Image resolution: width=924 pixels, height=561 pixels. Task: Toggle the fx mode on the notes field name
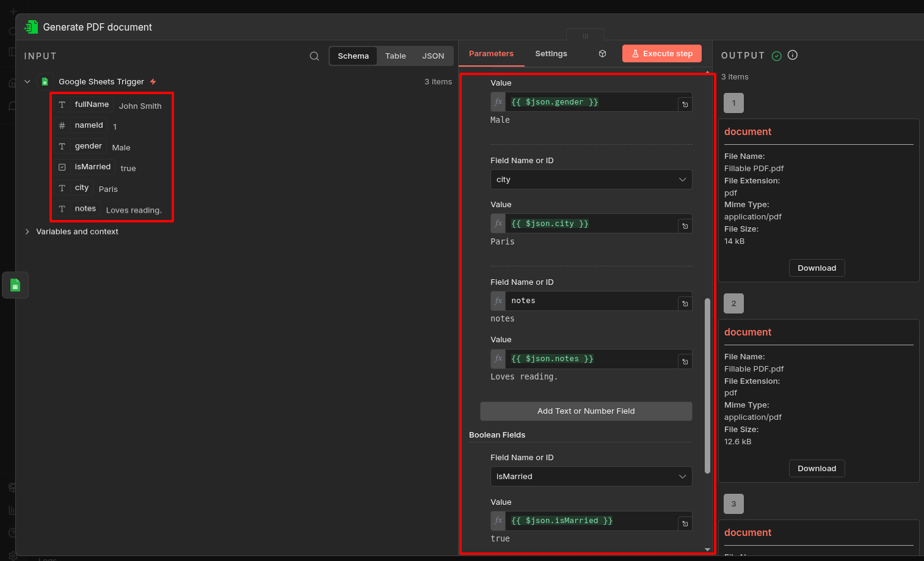pos(498,301)
